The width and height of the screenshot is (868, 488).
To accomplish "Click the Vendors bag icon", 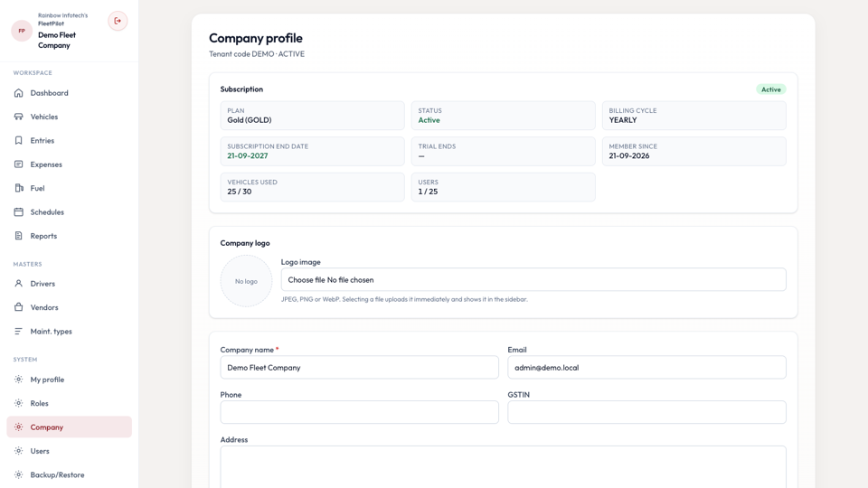I will tap(19, 307).
